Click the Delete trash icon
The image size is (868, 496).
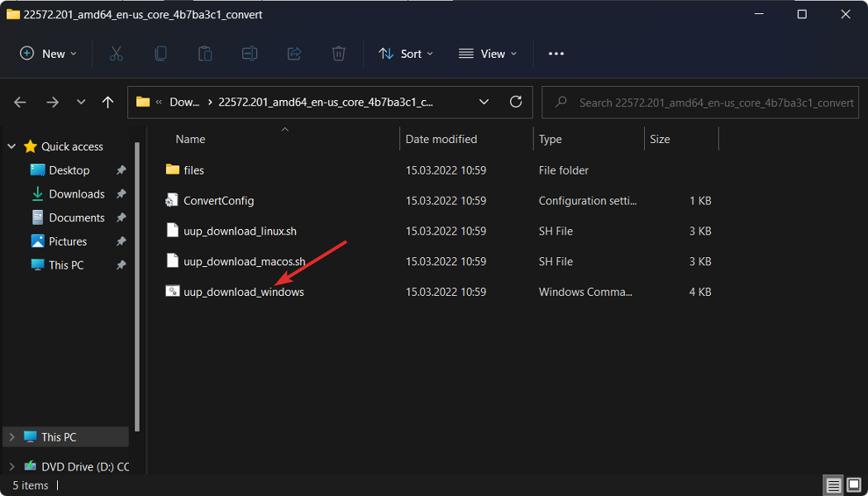(338, 54)
